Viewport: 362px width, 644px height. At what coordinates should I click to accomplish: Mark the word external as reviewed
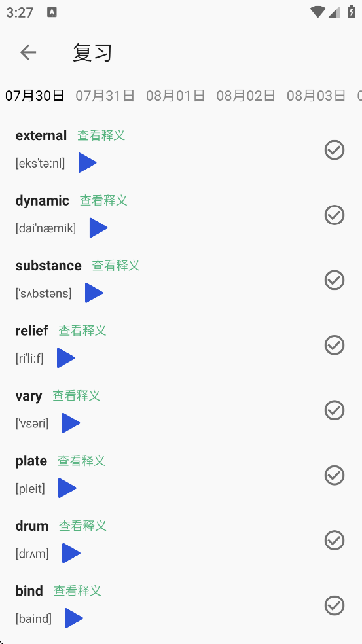pos(335,150)
